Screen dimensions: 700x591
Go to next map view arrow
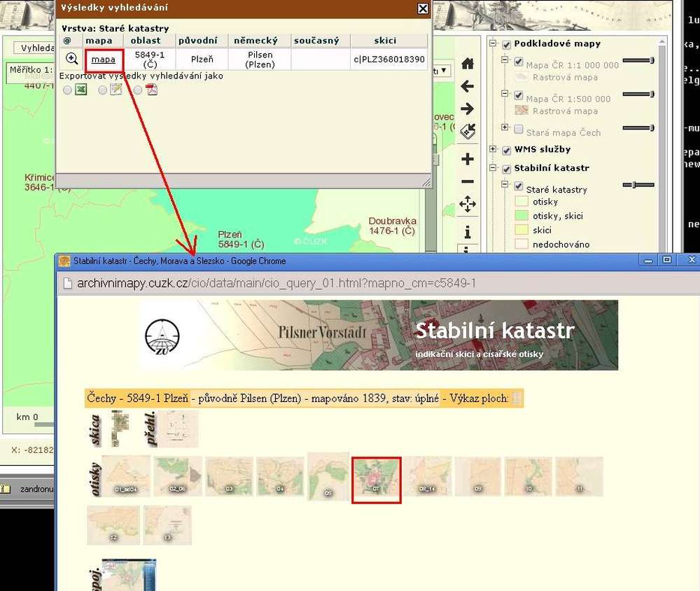[x=468, y=109]
